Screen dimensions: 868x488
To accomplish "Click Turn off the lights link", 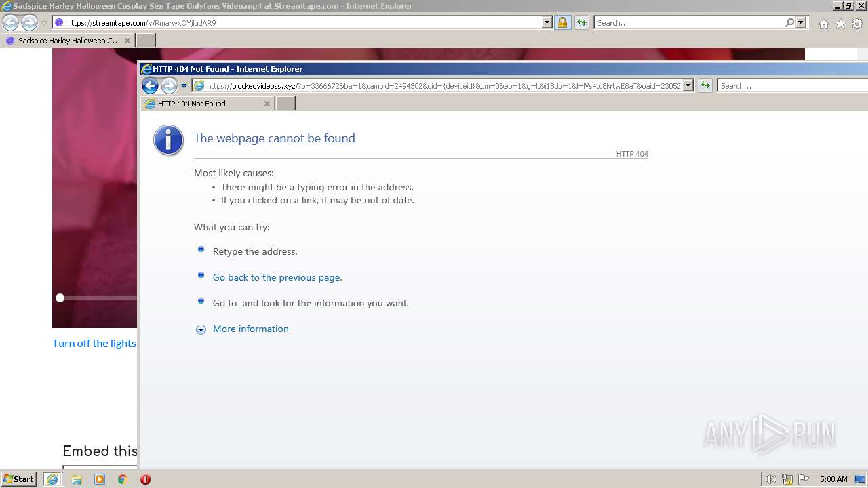I will (x=94, y=344).
